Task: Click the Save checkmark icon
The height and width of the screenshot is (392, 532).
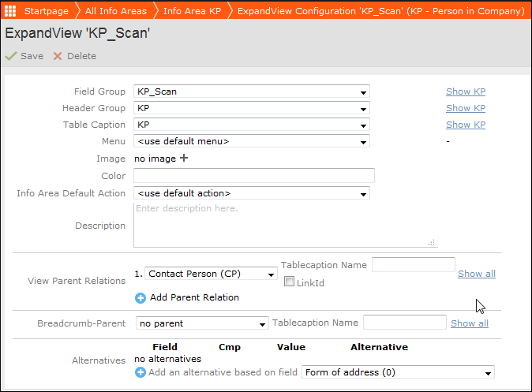Action: 11,56
